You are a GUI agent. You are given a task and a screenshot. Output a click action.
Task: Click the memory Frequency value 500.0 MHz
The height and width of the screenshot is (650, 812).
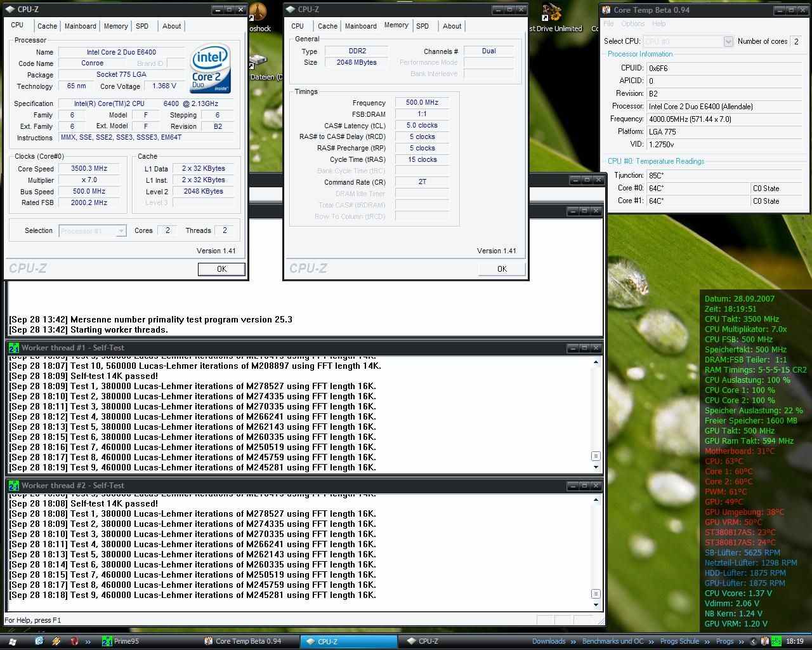click(422, 102)
